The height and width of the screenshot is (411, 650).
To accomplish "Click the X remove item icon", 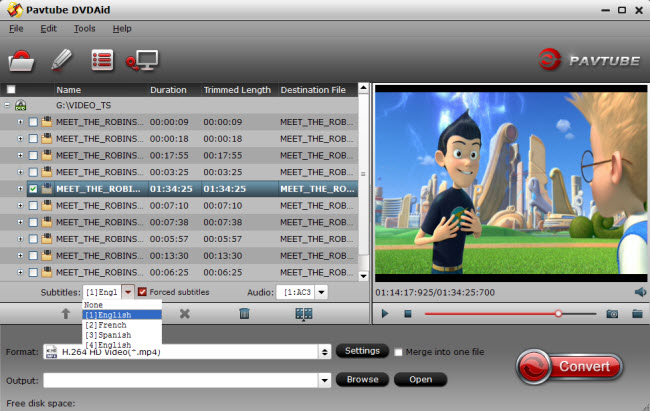I will [x=185, y=313].
